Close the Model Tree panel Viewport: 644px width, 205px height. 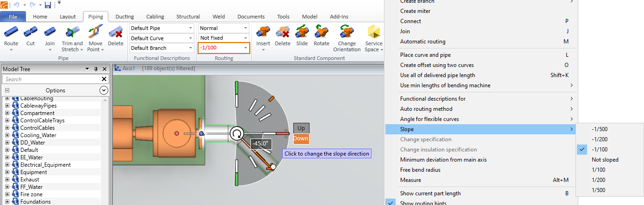(105, 69)
